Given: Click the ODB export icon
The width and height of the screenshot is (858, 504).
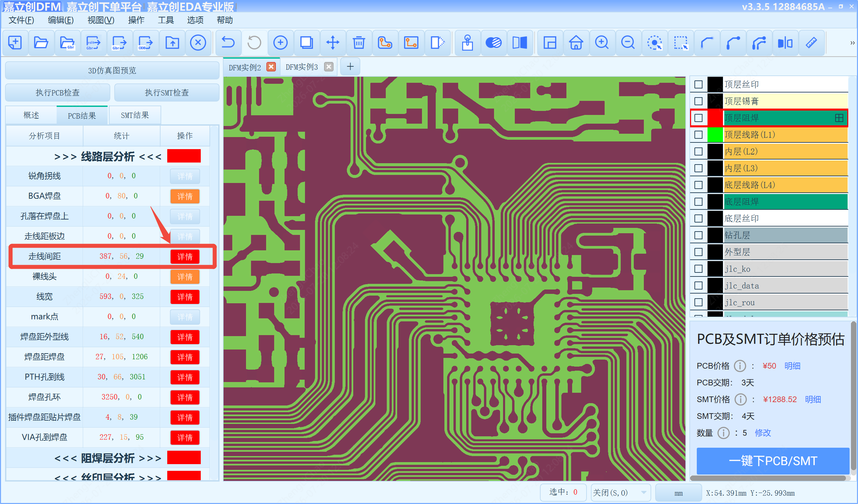Looking at the screenshot, I should coord(146,43).
